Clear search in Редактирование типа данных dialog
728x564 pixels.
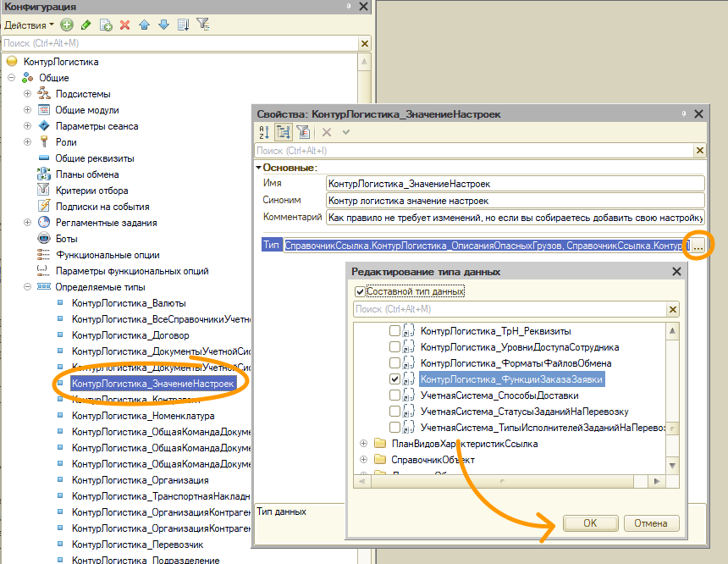tap(673, 309)
